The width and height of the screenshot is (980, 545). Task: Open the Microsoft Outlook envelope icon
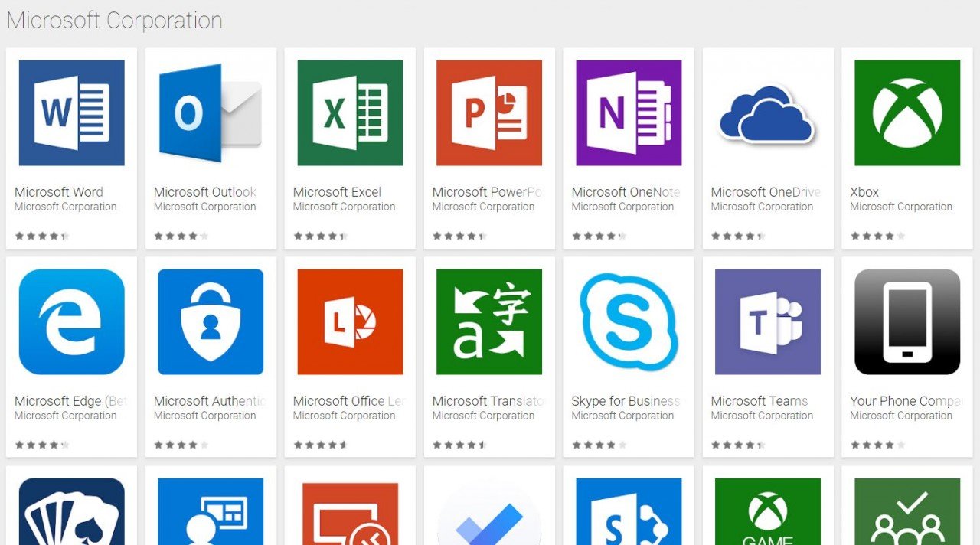[211, 113]
